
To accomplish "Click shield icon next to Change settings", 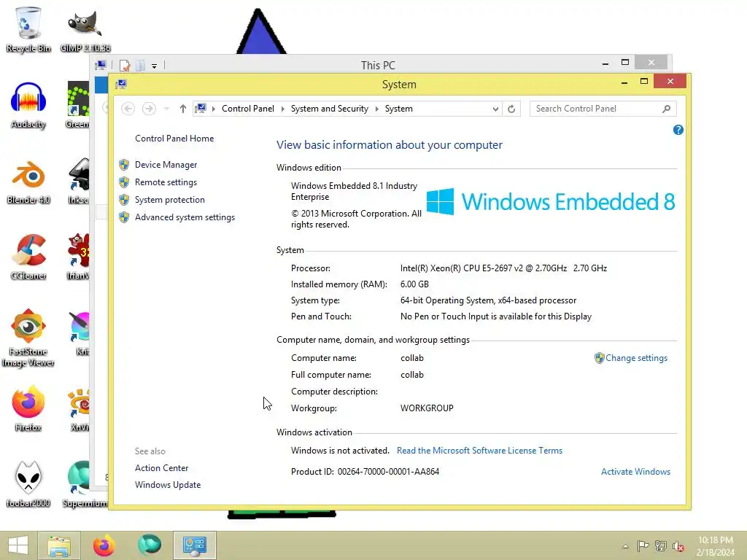I will point(600,358).
